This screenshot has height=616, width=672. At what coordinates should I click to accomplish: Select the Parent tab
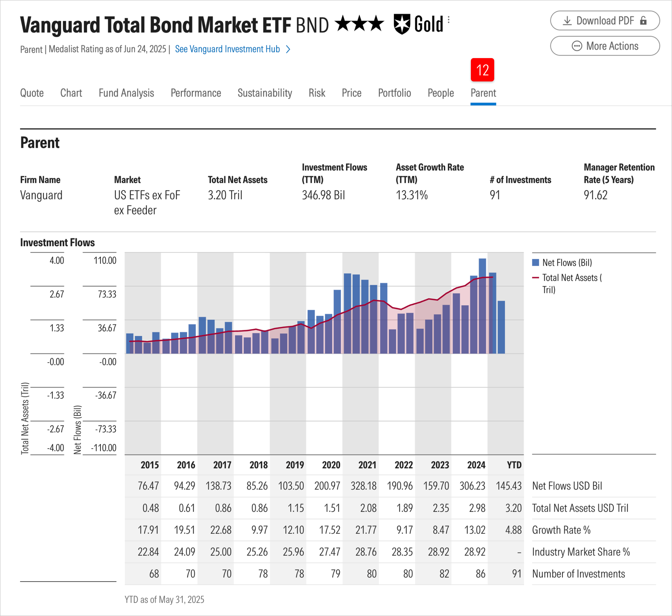[x=483, y=93]
